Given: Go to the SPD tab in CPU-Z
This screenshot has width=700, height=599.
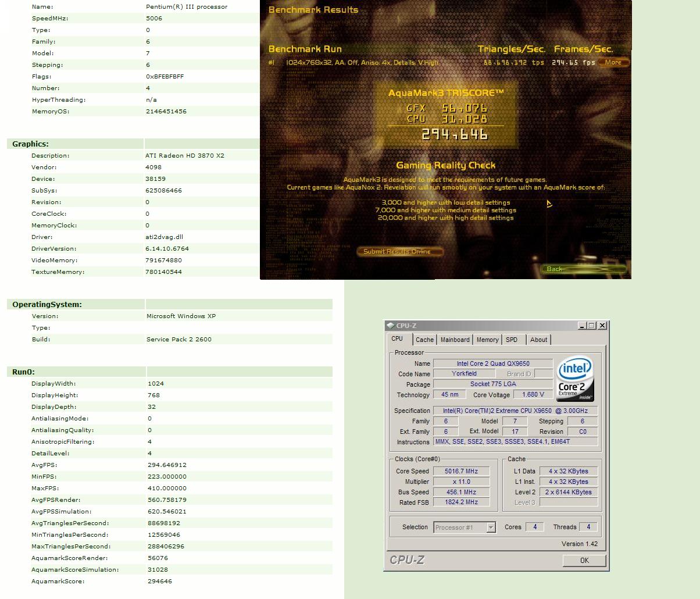Looking at the screenshot, I should point(512,340).
